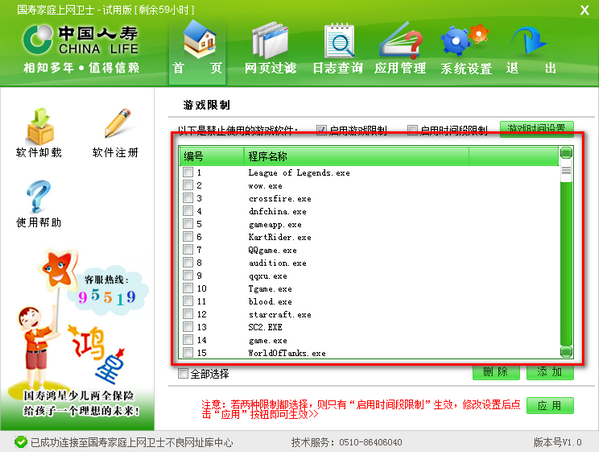The width and height of the screenshot is (599, 452).
Task: Click the 95519 hotline number
Action: click(107, 297)
